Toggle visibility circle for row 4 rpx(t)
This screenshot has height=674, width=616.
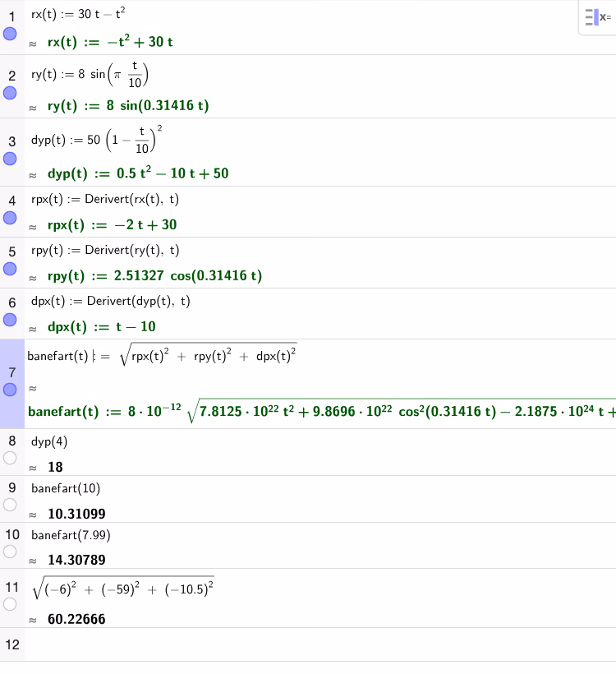(10, 218)
